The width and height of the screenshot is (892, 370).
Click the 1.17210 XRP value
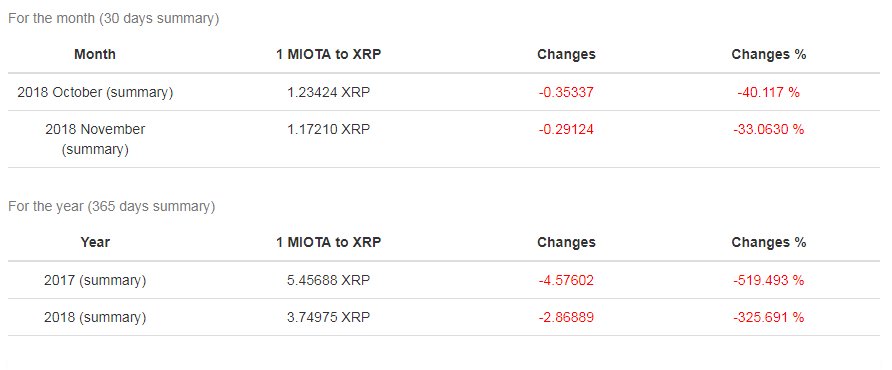pos(329,130)
